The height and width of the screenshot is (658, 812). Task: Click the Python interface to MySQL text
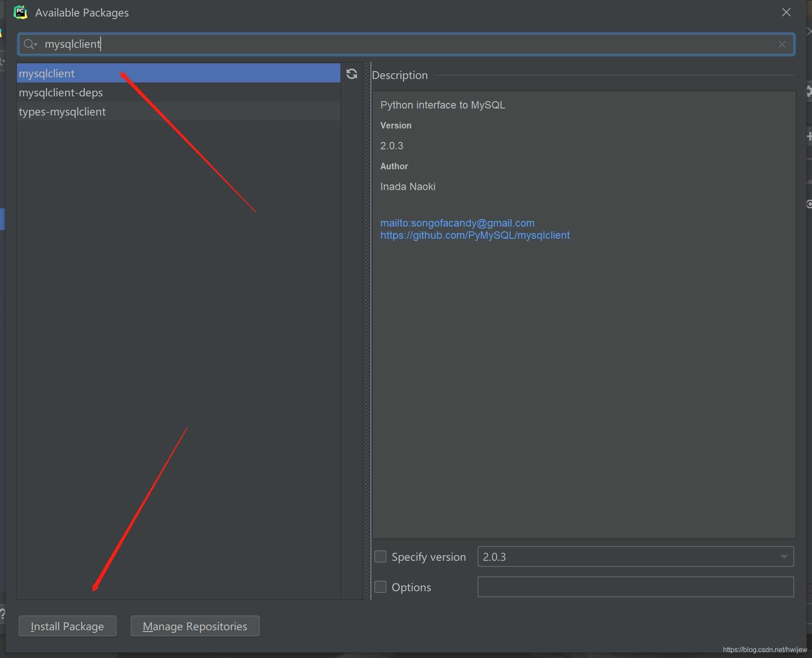point(442,105)
